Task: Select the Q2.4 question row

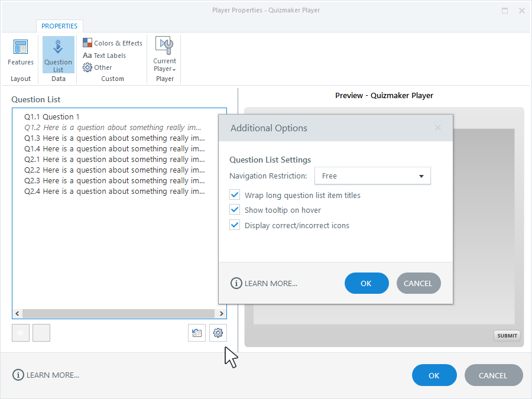Action: coord(114,192)
